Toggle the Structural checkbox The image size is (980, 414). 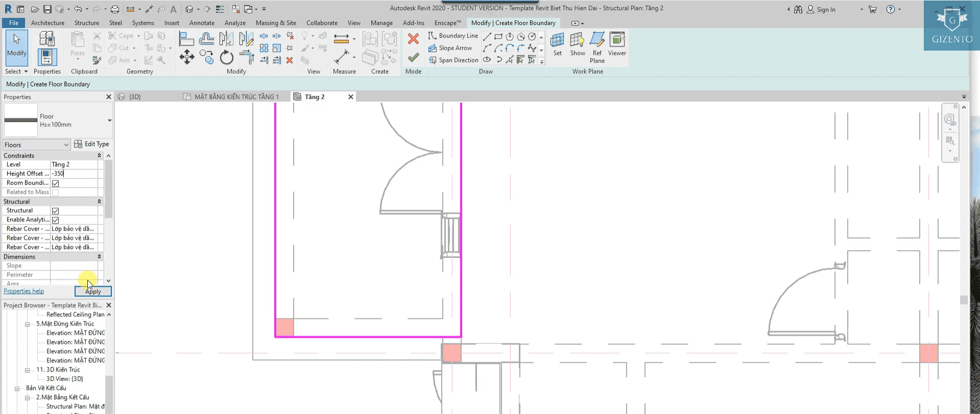(56, 211)
